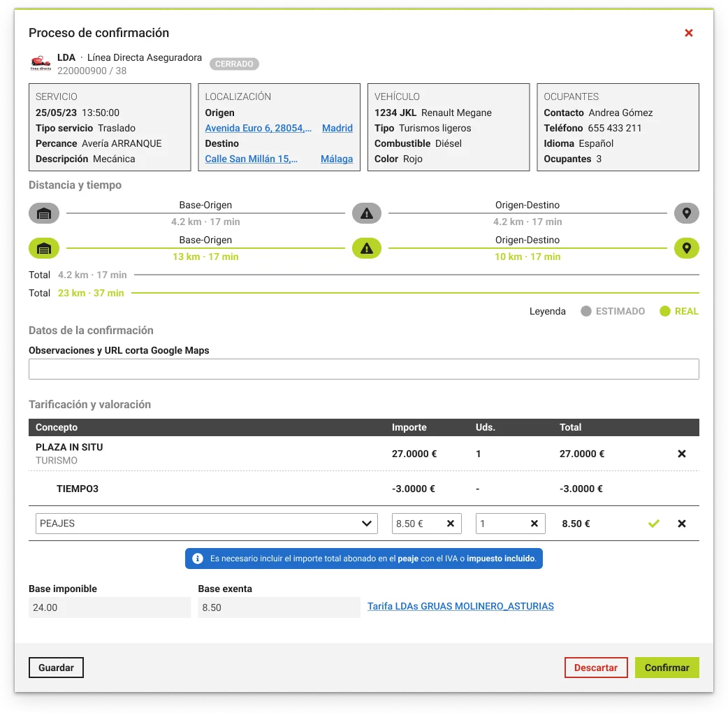Click the contact name Andrea Gómez
This screenshot has height=713, width=728.
click(x=620, y=113)
